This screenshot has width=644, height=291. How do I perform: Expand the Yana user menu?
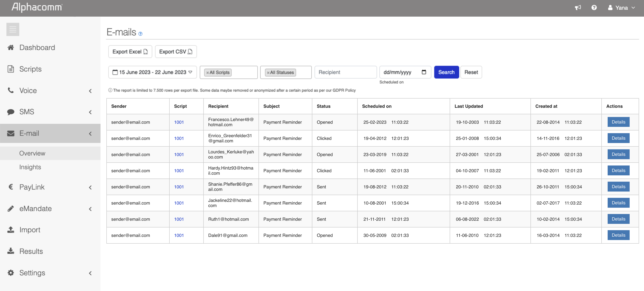pyautogui.click(x=622, y=8)
